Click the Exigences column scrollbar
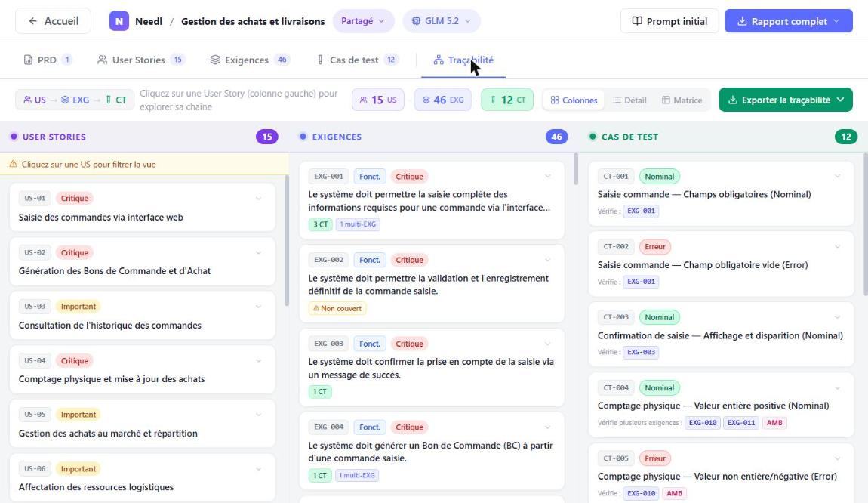This screenshot has width=868, height=503. [576, 169]
